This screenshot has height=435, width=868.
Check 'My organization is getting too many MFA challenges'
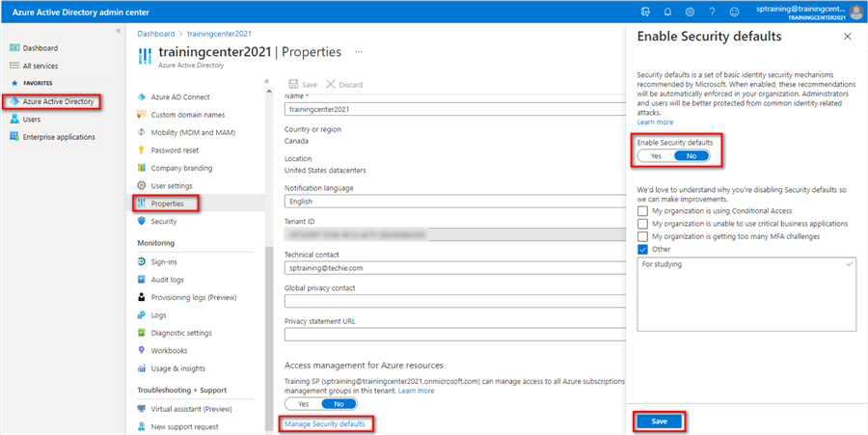pyautogui.click(x=643, y=235)
